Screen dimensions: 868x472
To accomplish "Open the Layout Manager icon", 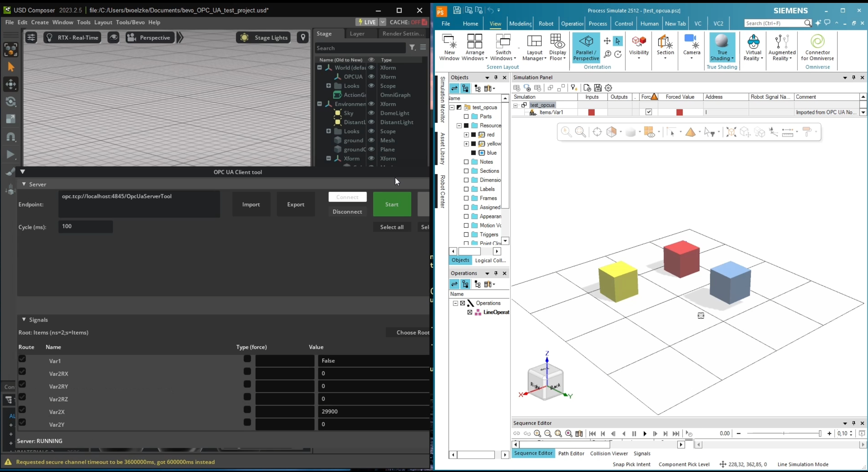I will point(534,41).
